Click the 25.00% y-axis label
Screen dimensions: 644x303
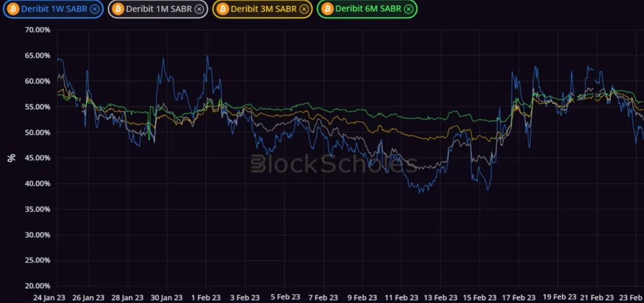click(x=38, y=260)
